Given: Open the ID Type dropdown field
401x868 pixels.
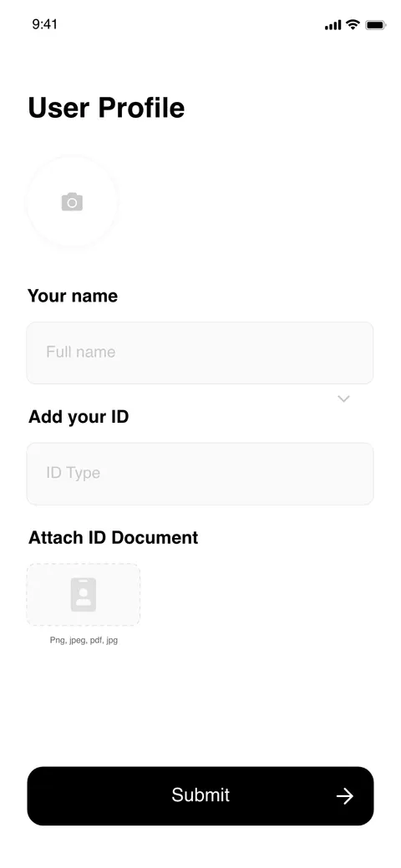Looking at the screenshot, I should tap(200, 474).
